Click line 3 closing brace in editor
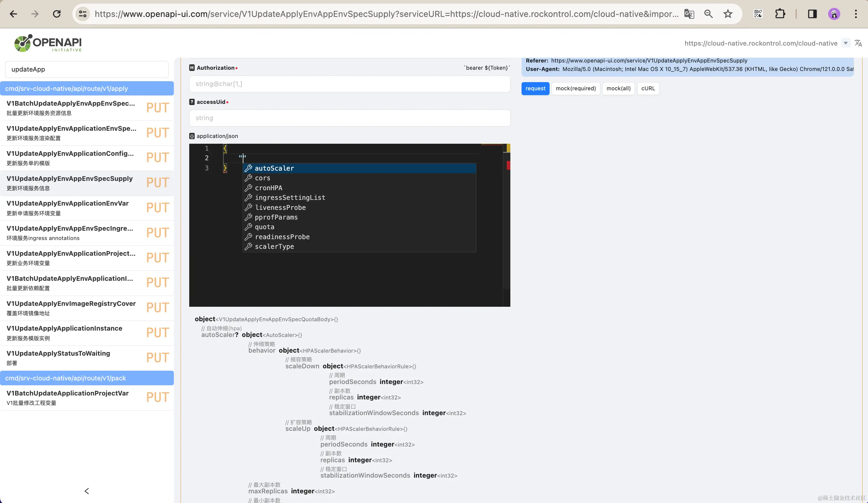The image size is (868, 503). pyautogui.click(x=225, y=168)
